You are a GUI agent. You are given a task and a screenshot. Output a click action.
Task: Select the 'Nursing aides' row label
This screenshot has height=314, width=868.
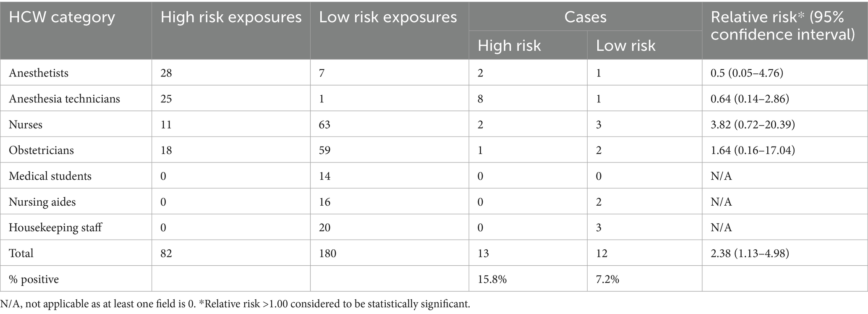coord(42,202)
